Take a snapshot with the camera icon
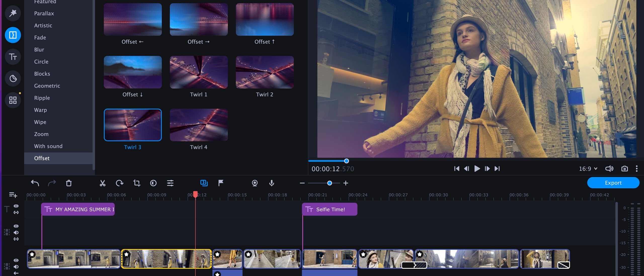644x276 pixels. (x=624, y=169)
